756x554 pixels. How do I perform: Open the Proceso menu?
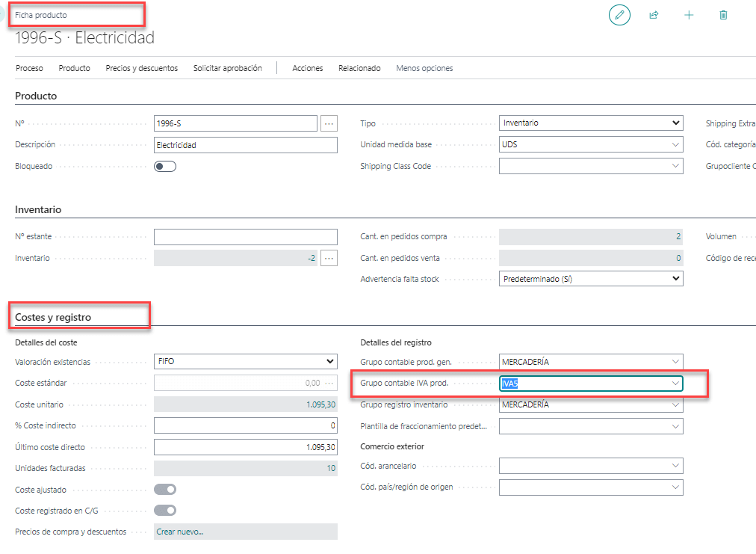[x=29, y=68]
